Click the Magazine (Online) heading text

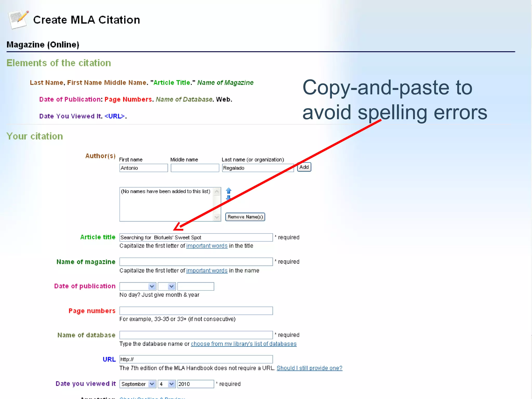(x=43, y=45)
